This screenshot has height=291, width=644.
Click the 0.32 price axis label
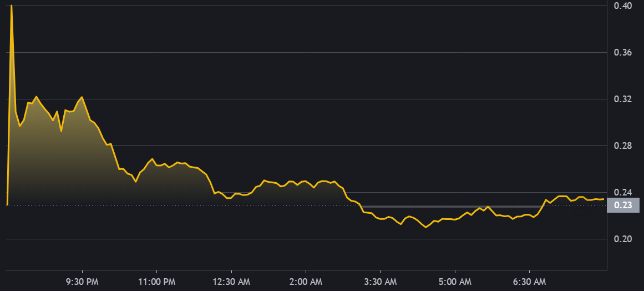pyautogui.click(x=623, y=99)
